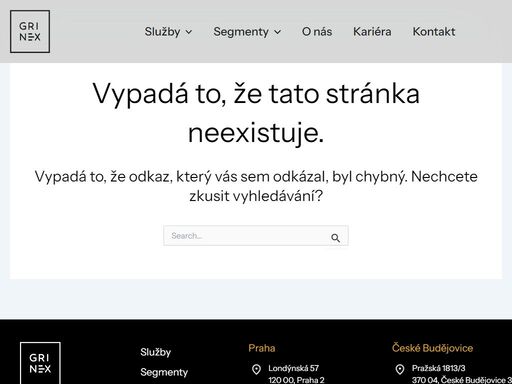The width and height of the screenshot is (512, 384).
Task: Click the Služby footer link
Action: tap(156, 352)
